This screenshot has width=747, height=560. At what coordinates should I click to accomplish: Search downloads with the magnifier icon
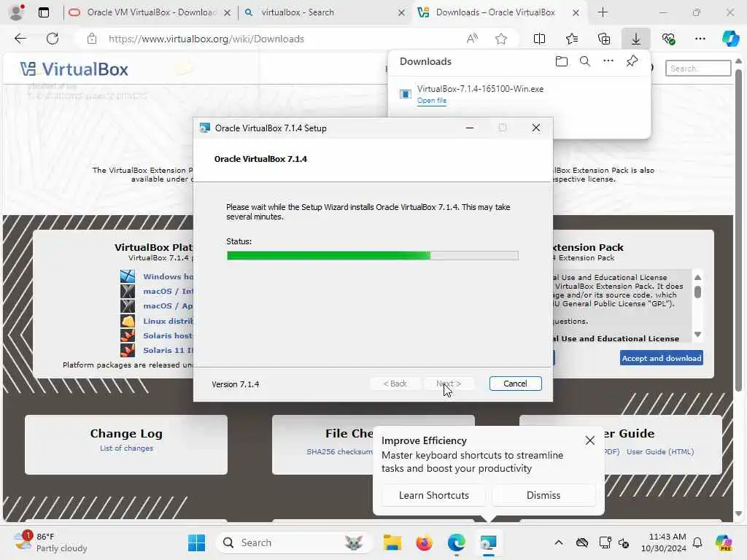tap(585, 61)
